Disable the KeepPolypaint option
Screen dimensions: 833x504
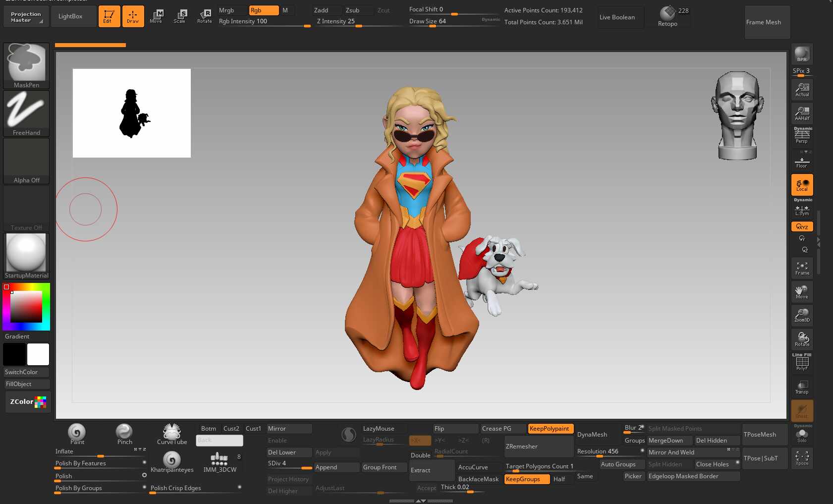(x=550, y=429)
